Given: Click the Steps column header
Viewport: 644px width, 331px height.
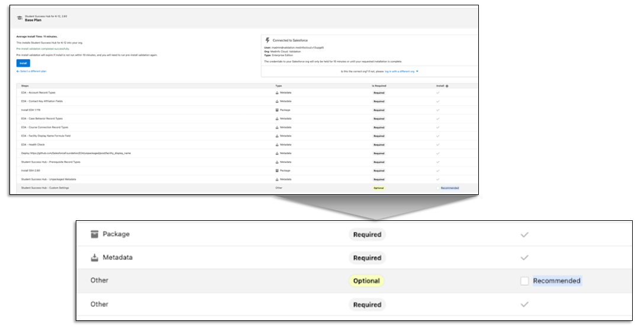Looking at the screenshot, I should [x=25, y=86].
